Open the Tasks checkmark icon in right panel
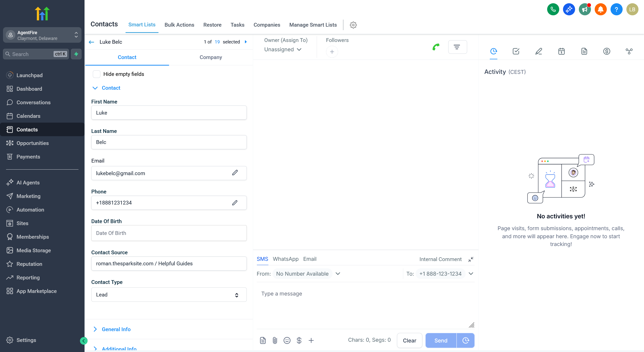The image size is (644, 352). coord(516,51)
